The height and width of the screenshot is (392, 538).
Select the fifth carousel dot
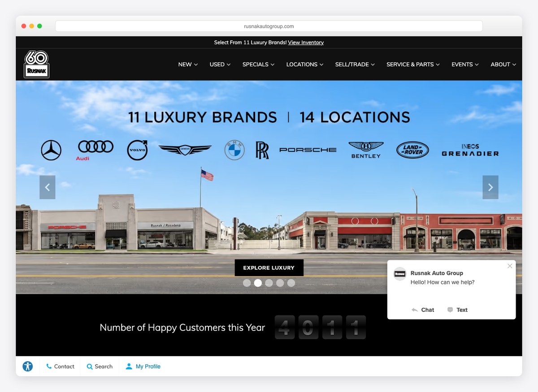point(291,283)
